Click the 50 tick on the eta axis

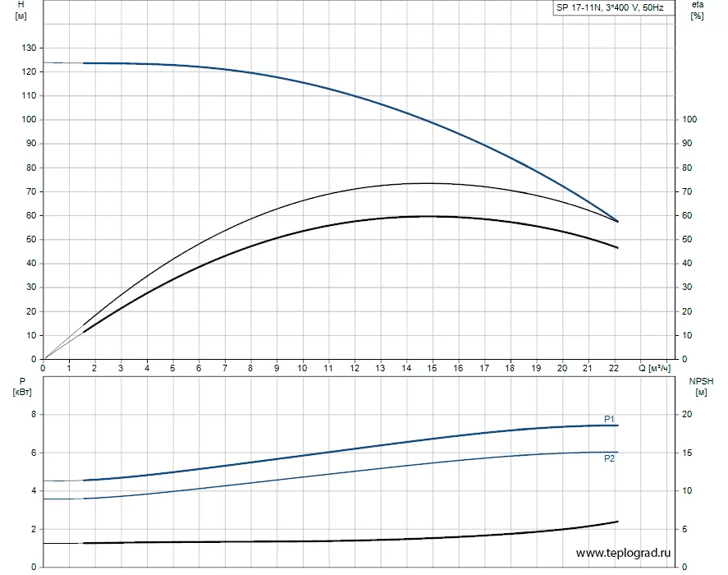tap(688, 240)
